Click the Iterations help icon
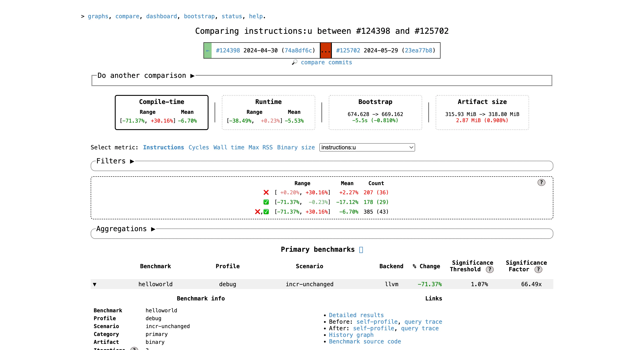644x350 pixels. tap(134, 348)
